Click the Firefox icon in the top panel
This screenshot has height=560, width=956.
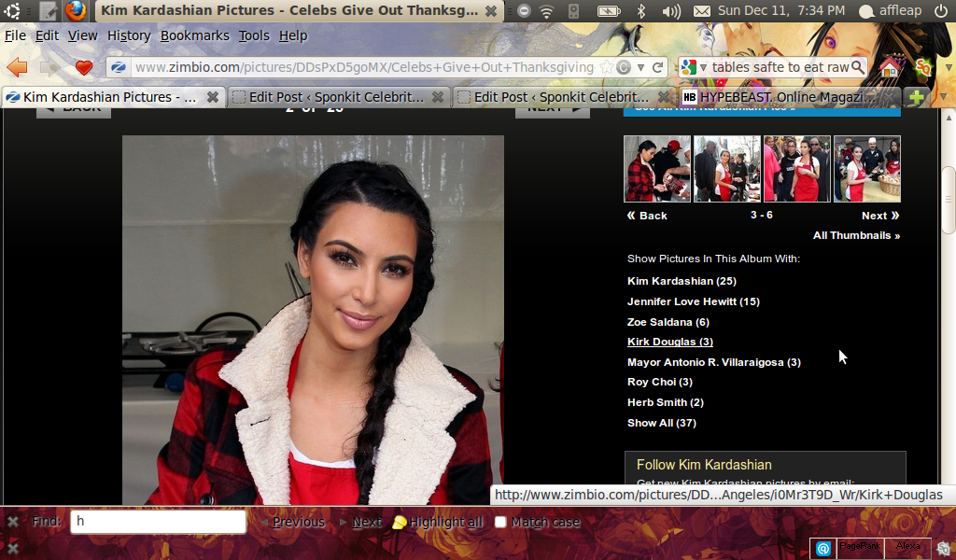tap(76, 10)
